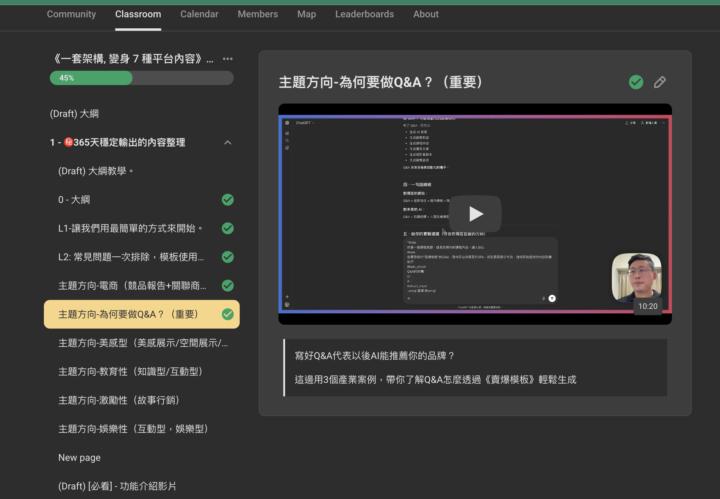720x499 pixels.
Task: Toggle completion check on 主題方向-電商
Action: [x=228, y=286]
